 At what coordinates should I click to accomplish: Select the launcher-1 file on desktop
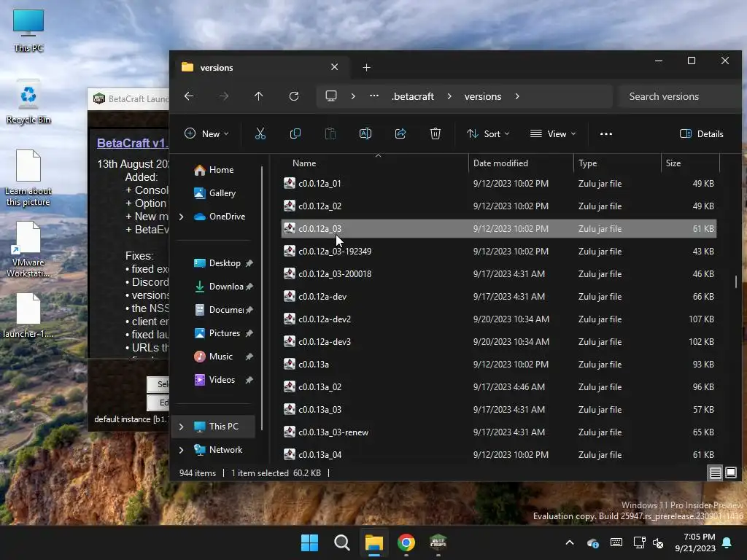[28, 315]
